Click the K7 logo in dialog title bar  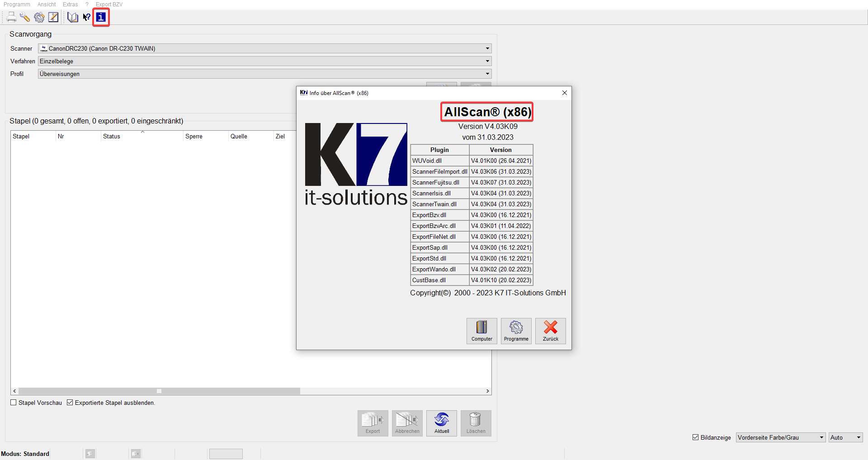[304, 93]
